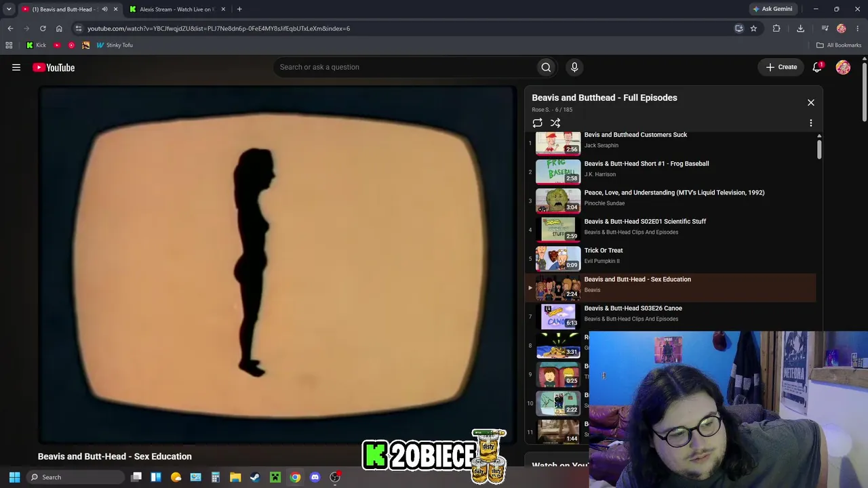Open Discord from the taskbar
This screenshot has width=868, height=488.
click(x=315, y=477)
